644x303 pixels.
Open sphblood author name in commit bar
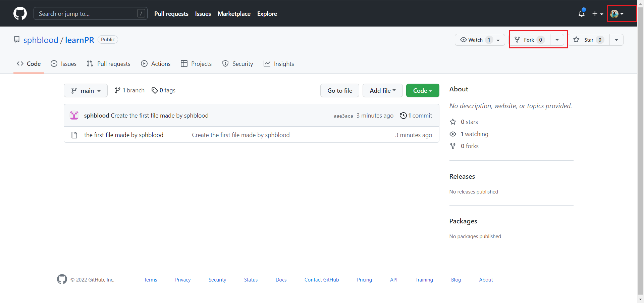pos(97,116)
